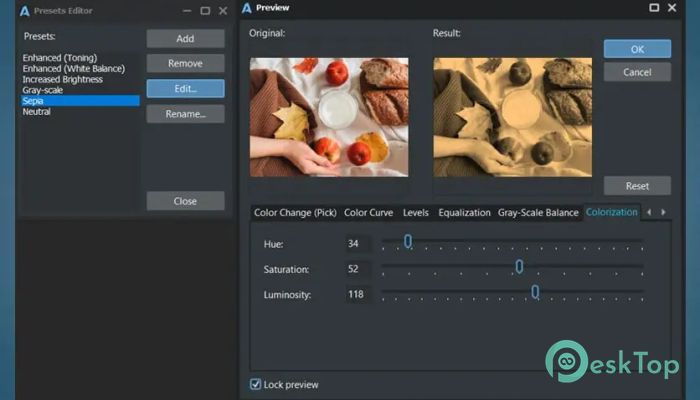Select Gray-scale preset
This screenshot has height=400, width=700.
(x=43, y=90)
